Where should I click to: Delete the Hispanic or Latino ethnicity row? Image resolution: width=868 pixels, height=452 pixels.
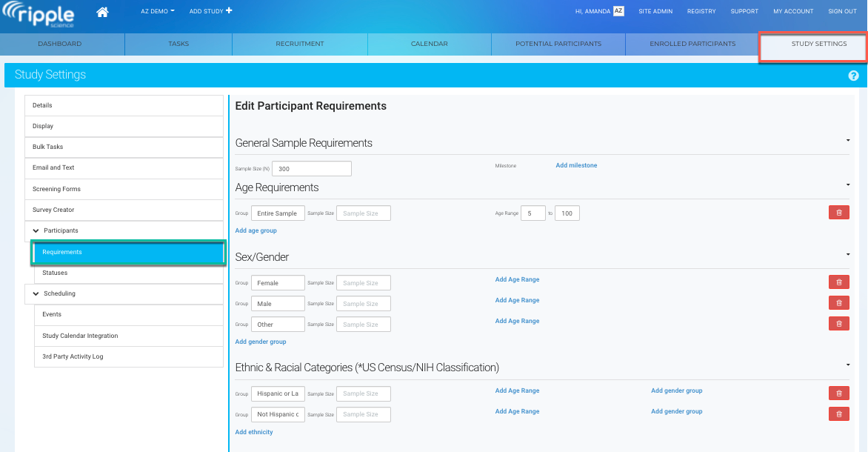838,393
